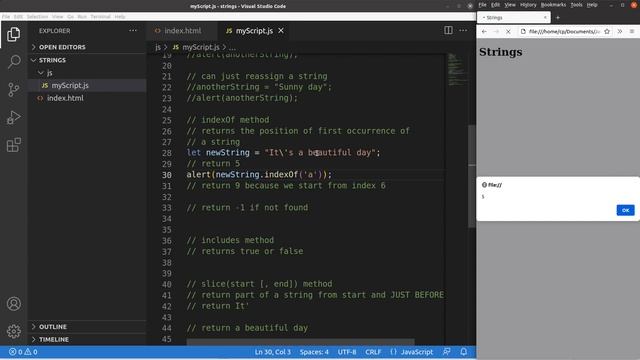Open Explorer views and more actions menu
This screenshot has height=360, width=640.
(133, 31)
